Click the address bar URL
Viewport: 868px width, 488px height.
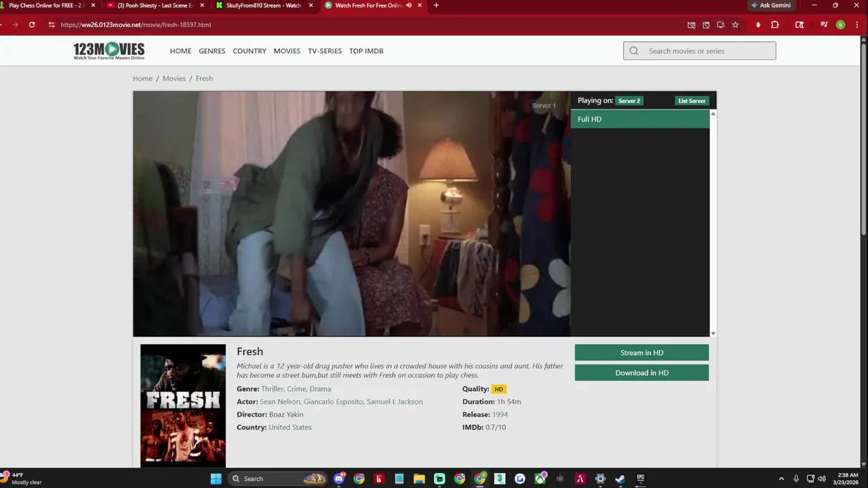tap(136, 24)
